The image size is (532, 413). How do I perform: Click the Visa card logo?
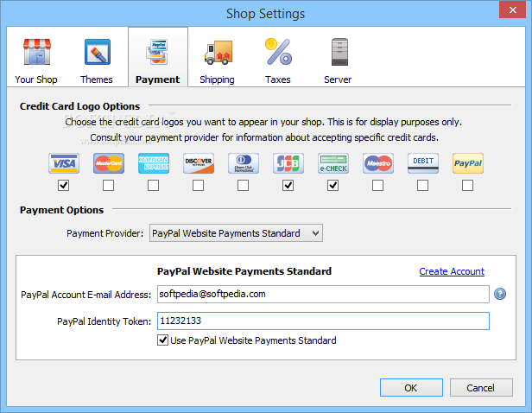[64, 163]
